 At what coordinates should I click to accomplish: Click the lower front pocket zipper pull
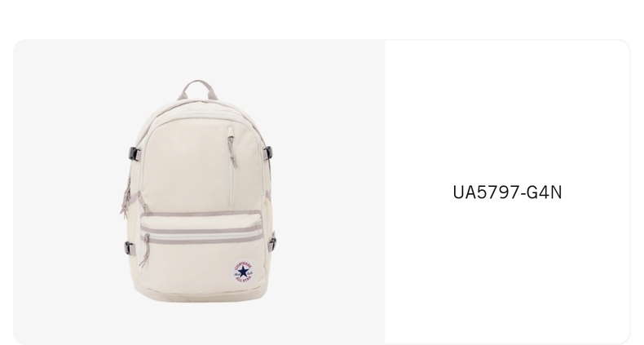click(144, 250)
